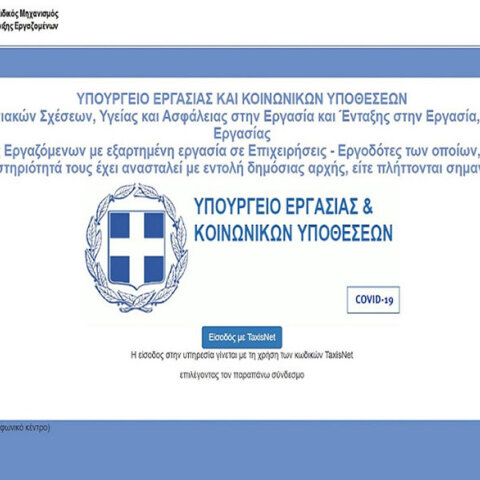This screenshot has height=480, width=480.
Task: Click the 'ΚΟΙΝΩΝΙΚΩΝ ΥΠΟΘΕΣΕΩΝ' banner text
Action: click(293, 233)
